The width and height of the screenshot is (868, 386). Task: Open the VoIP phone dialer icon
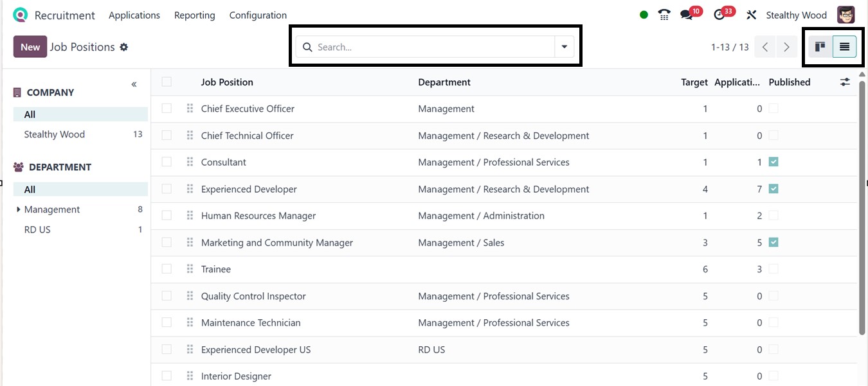[x=664, y=15]
